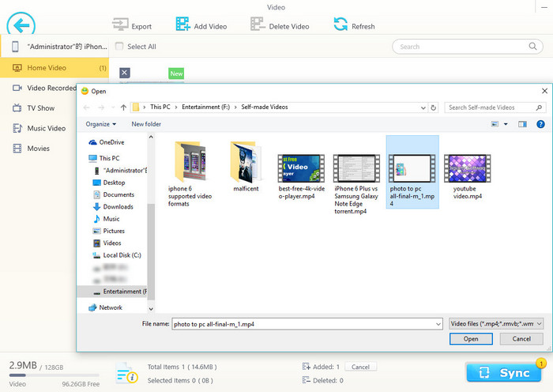Click Entertainment (F:) in address breadcrumb
This screenshot has height=392, width=553.
(x=205, y=107)
